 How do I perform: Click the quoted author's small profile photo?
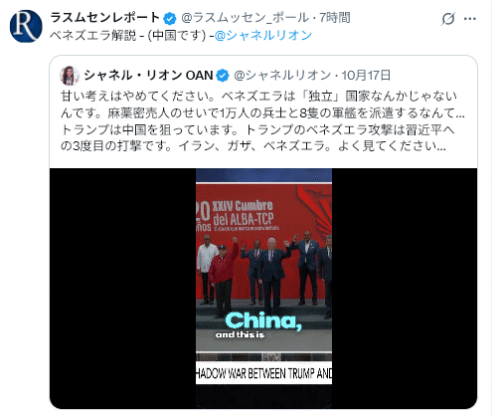69,75
